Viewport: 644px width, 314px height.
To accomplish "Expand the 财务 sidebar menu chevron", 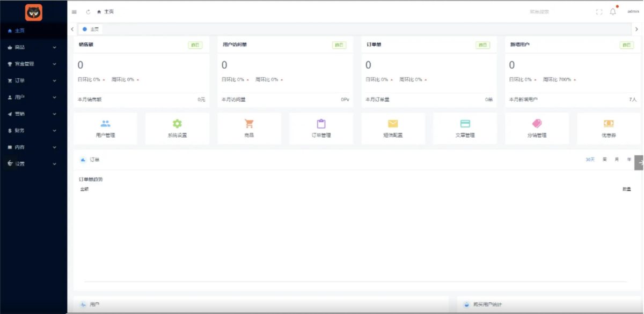I will tap(55, 130).
